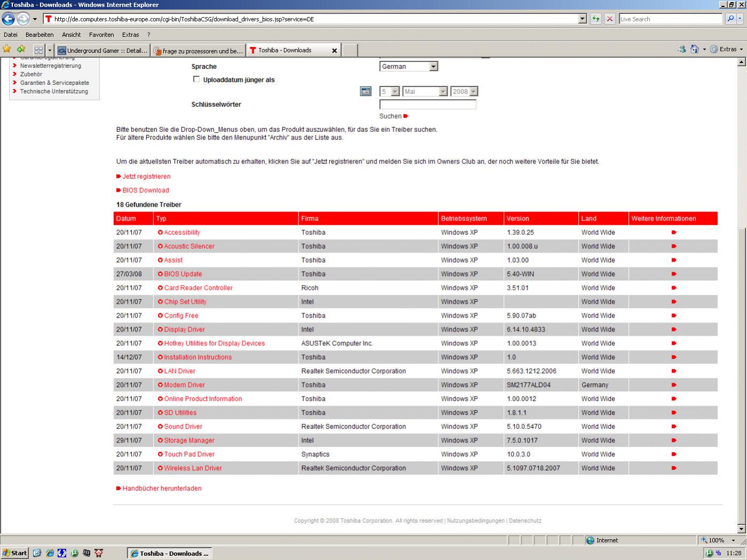Open more information arrow for Accessibility row
This screenshot has height=560, width=747.
click(x=674, y=232)
